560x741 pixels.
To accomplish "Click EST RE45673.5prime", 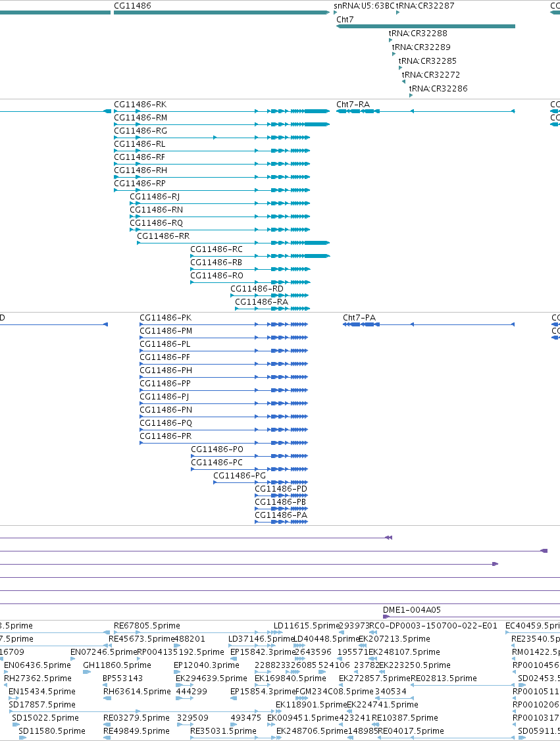I will [x=141, y=639].
